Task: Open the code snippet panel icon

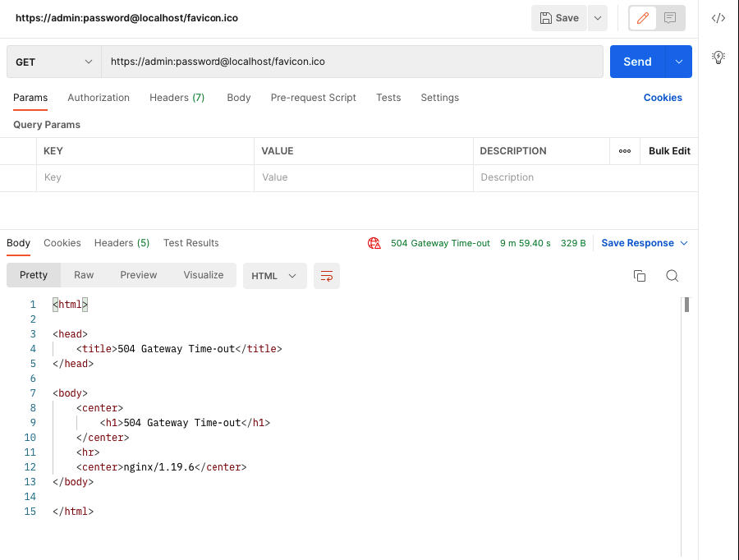Action: [x=718, y=16]
